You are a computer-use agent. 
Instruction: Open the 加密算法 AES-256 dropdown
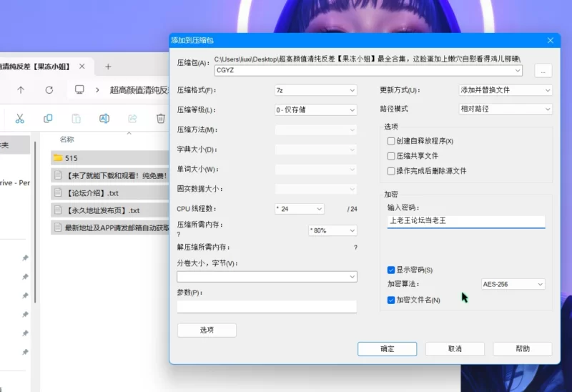tap(512, 284)
